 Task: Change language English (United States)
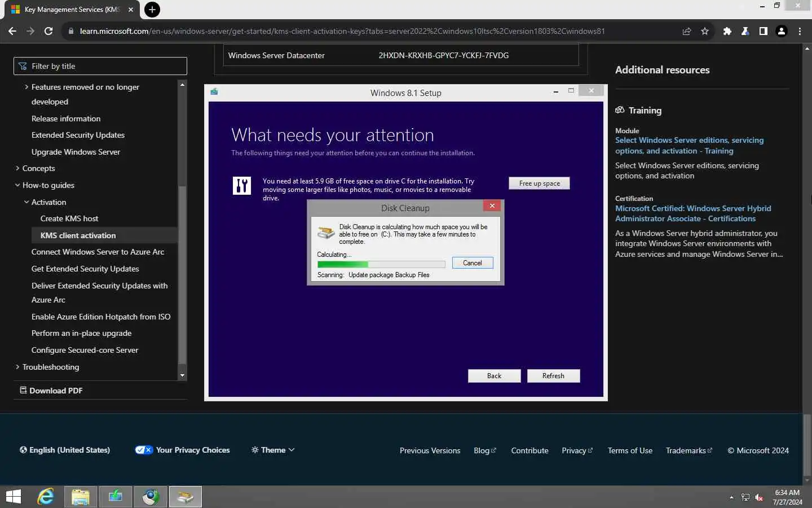65,450
